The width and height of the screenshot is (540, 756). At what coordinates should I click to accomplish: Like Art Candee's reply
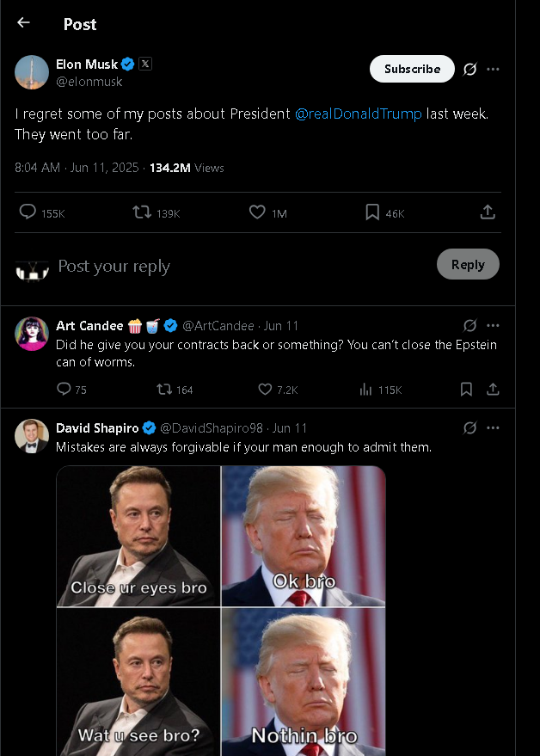(x=266, y=390)
